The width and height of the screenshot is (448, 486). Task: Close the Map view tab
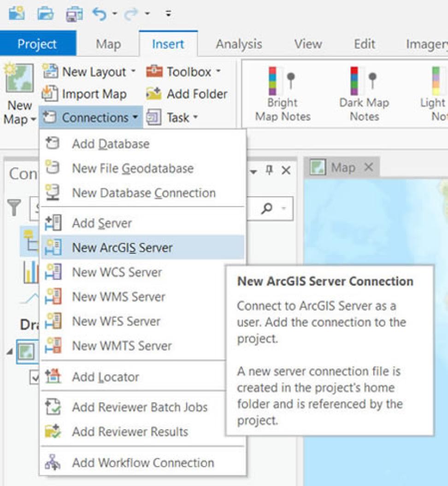click(369, 167)
